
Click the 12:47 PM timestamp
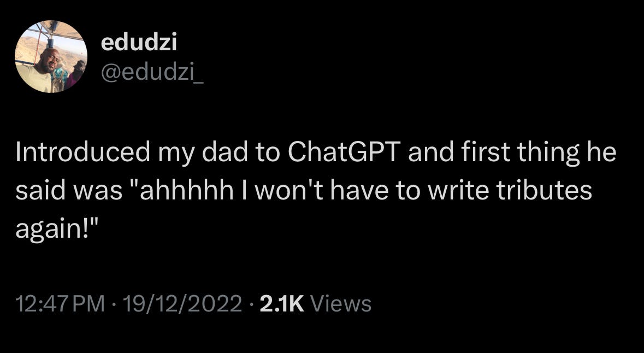coord(60,304)
